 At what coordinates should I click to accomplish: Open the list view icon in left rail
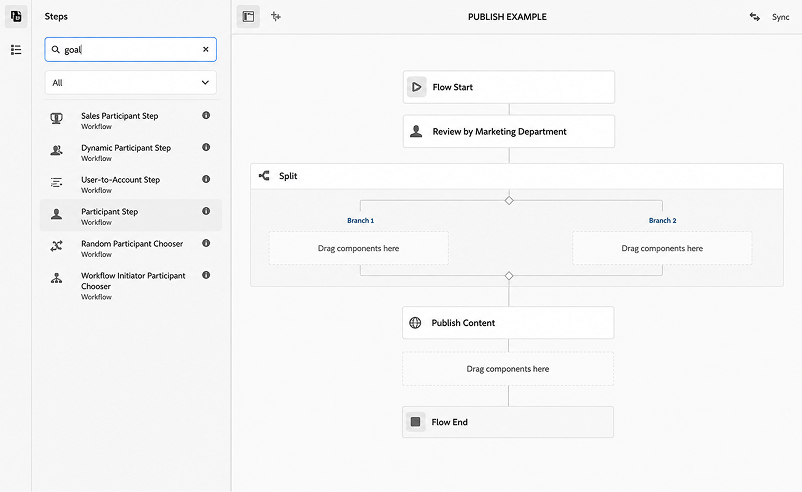[16, 50]
